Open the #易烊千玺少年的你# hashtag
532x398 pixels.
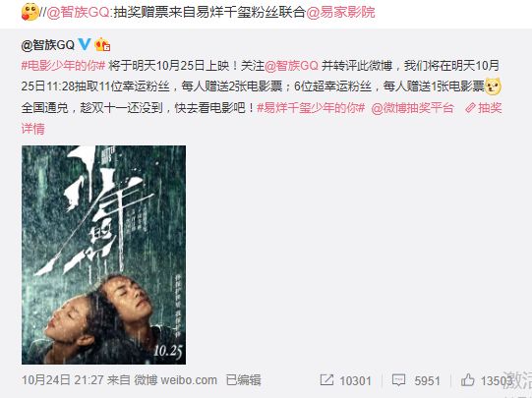click(311, 108)
